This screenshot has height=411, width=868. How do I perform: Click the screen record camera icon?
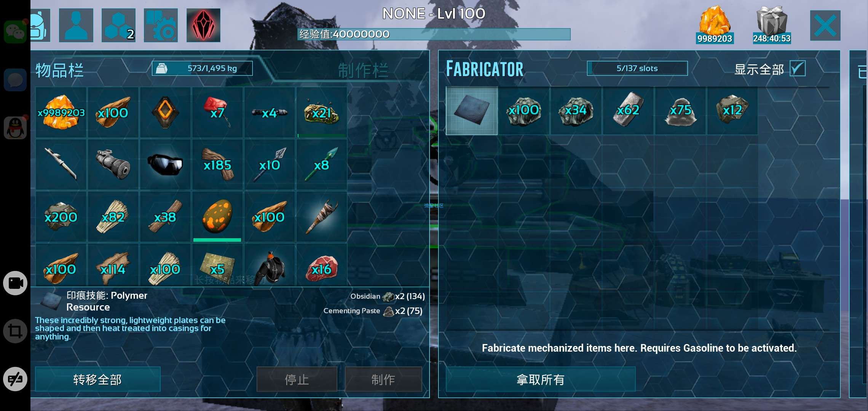[15, 283]
